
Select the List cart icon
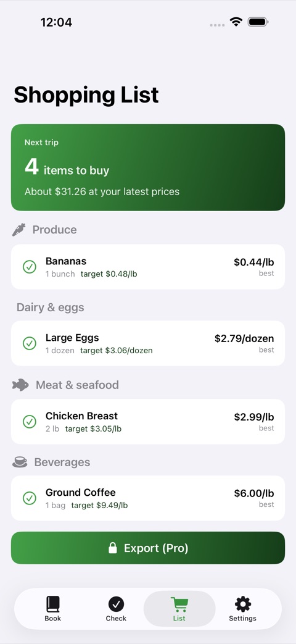pos(179,604)
